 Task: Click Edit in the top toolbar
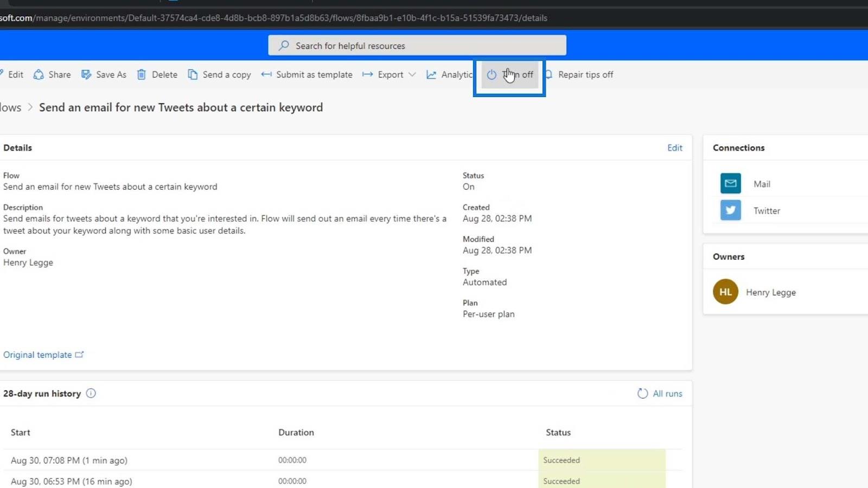(x=12, y=75)
